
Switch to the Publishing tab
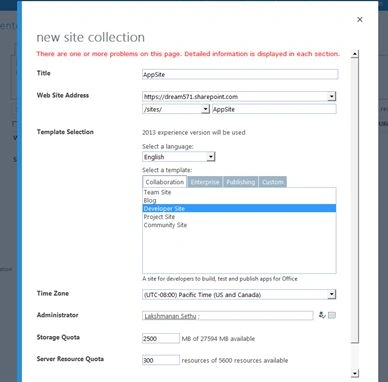tap(240, 182)
